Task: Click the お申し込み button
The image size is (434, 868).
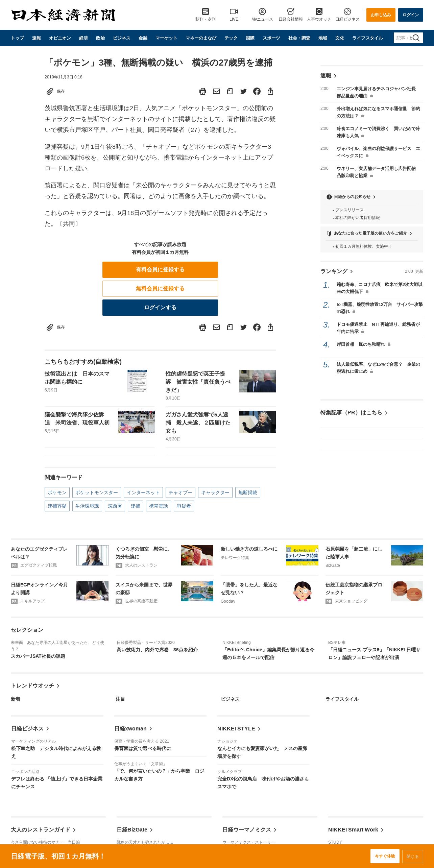Action: tap(381, 15)
